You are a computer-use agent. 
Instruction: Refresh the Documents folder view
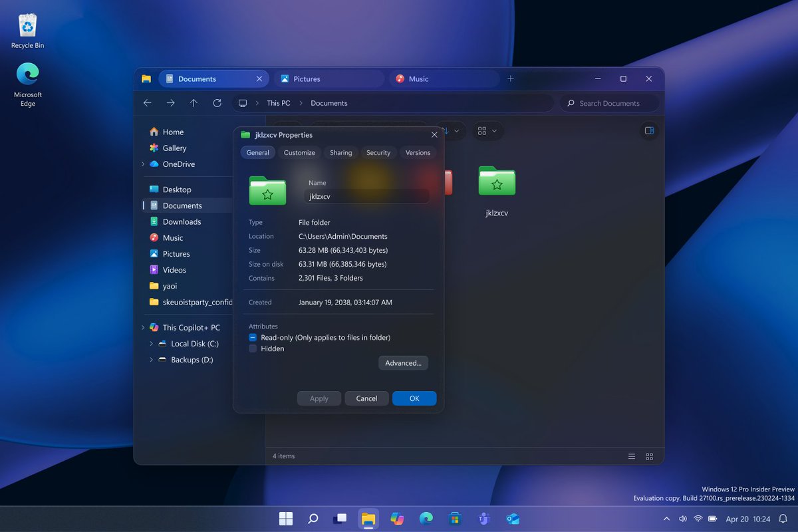click(x=217, y=103)
